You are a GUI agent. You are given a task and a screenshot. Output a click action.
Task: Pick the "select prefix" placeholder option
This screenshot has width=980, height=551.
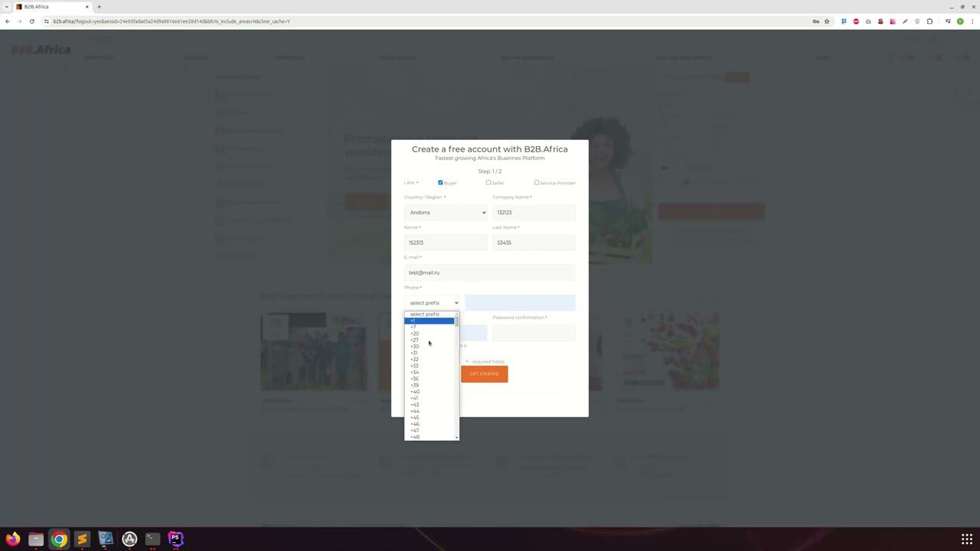429,314
